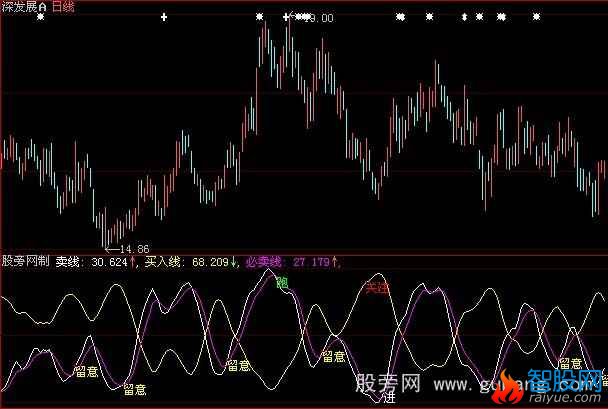Viewport: 608px width, 409px height.
Task: Click the 买入线 68.209 value
Action: (x=211, y=262)
